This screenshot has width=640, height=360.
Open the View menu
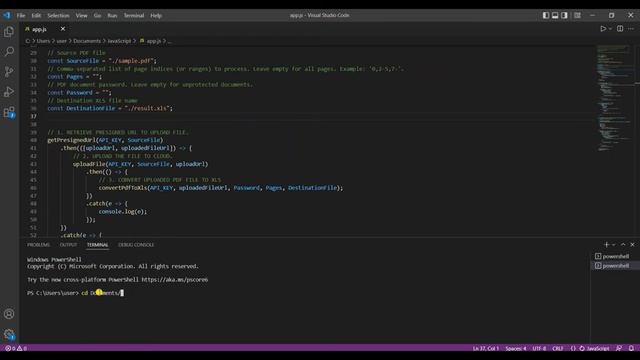pos(82,16)
